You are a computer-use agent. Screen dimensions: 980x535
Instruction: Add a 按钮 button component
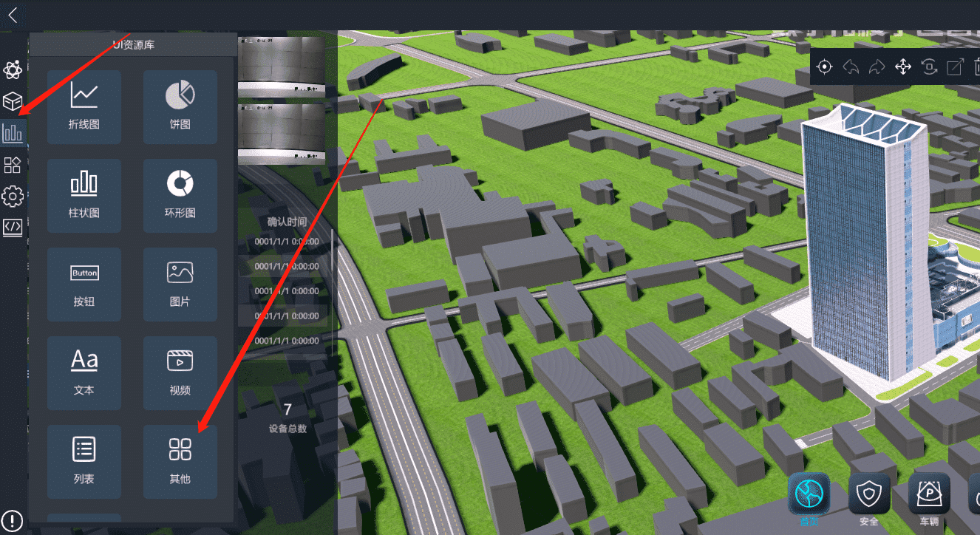84,284
